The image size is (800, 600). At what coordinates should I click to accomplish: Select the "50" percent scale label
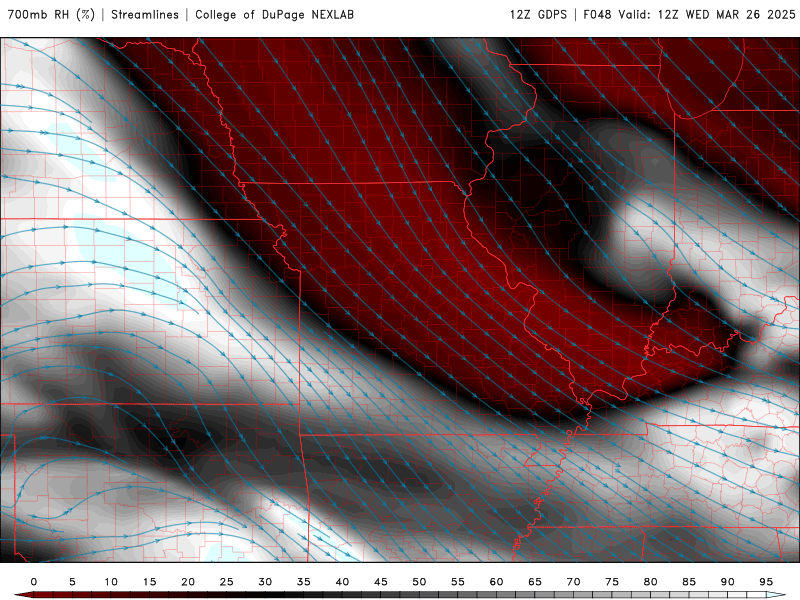pyautogui.click(x=419, y=582)
